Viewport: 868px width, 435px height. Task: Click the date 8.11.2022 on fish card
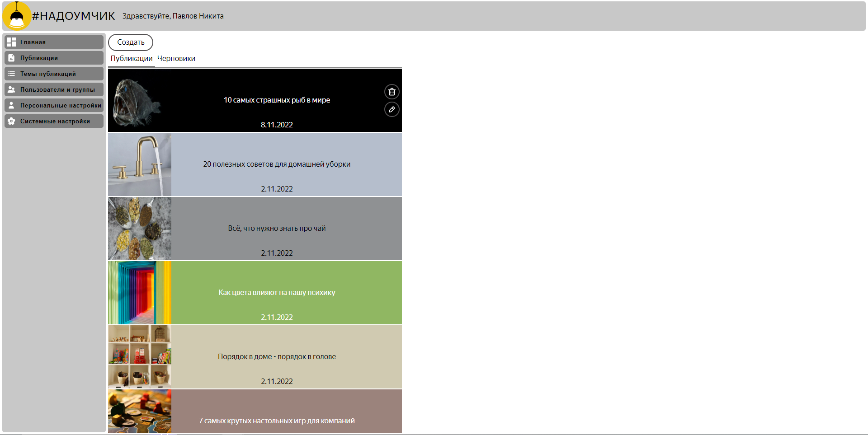click(x=277, y=125)
